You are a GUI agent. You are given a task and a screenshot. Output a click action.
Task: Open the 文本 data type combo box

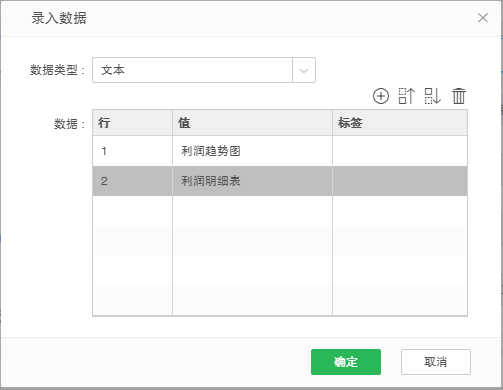tap(192, 70)
